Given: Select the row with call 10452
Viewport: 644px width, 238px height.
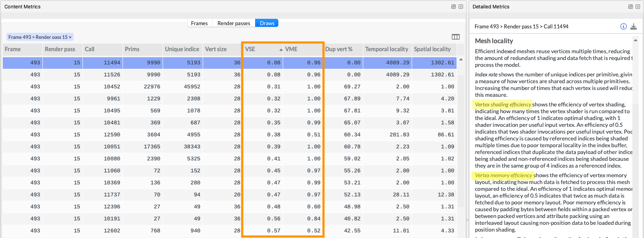Looking at the screenshot, I should click(229, 86).
